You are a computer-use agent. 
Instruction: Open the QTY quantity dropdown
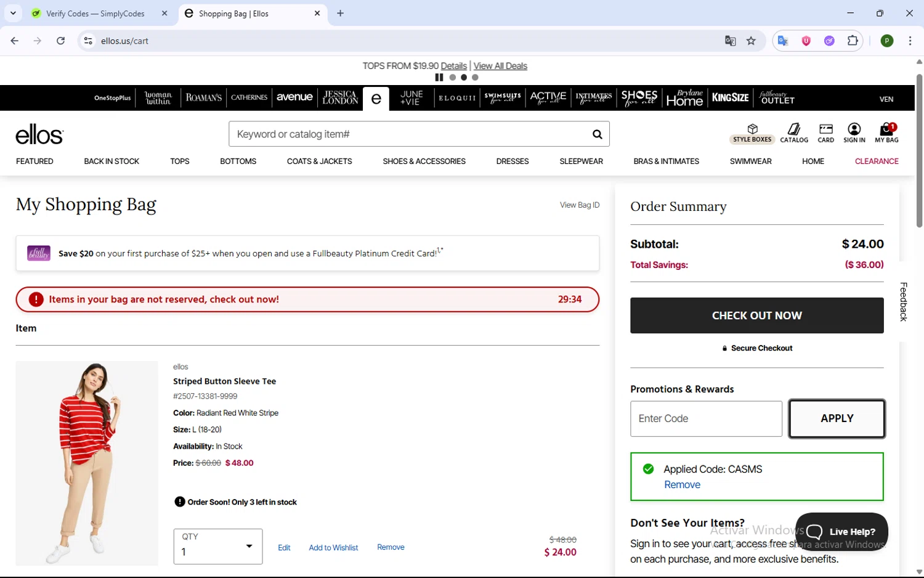click(218, 547)
